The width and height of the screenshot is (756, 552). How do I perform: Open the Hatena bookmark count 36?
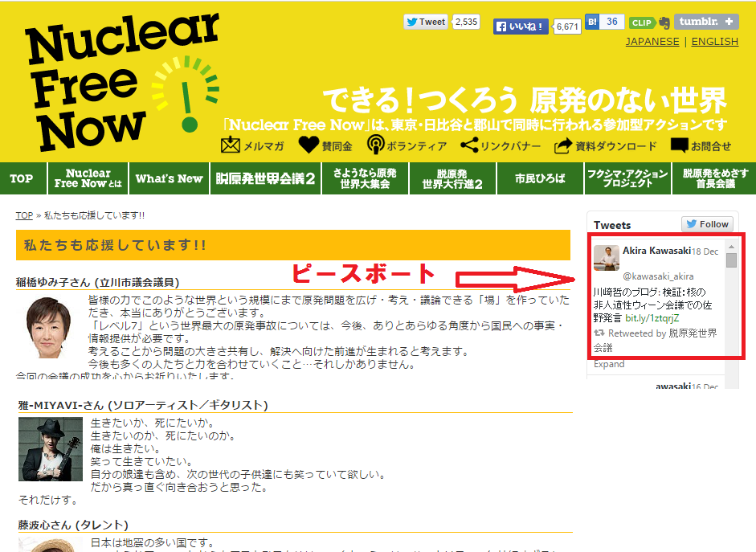(612, 22)
